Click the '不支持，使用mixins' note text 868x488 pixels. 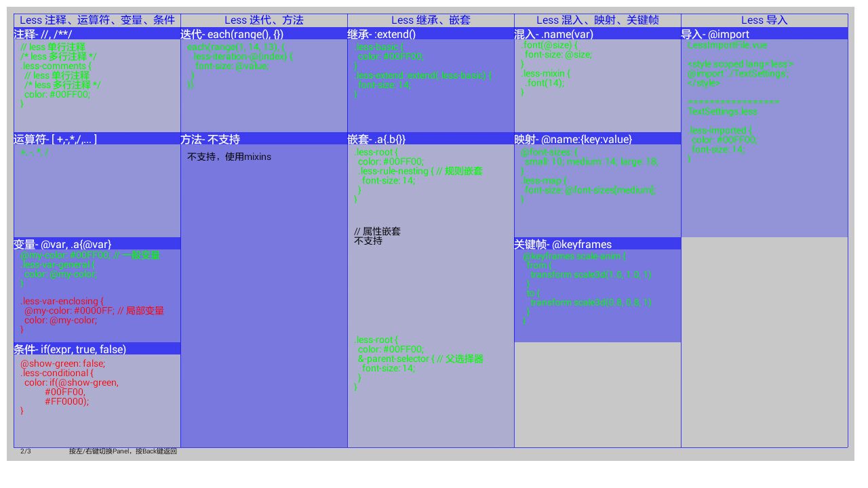[x=229, y=157]
